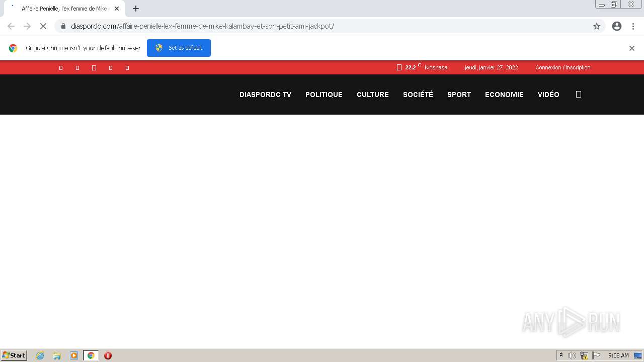
Task: Go back to the previous page
Action: click(x=11, y=26)
